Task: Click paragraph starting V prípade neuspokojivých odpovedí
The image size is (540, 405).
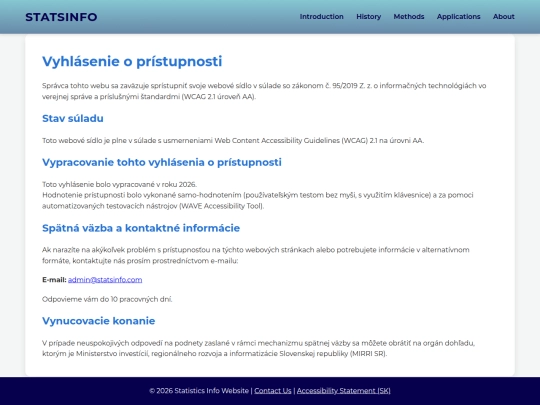Action: (258, 348)
